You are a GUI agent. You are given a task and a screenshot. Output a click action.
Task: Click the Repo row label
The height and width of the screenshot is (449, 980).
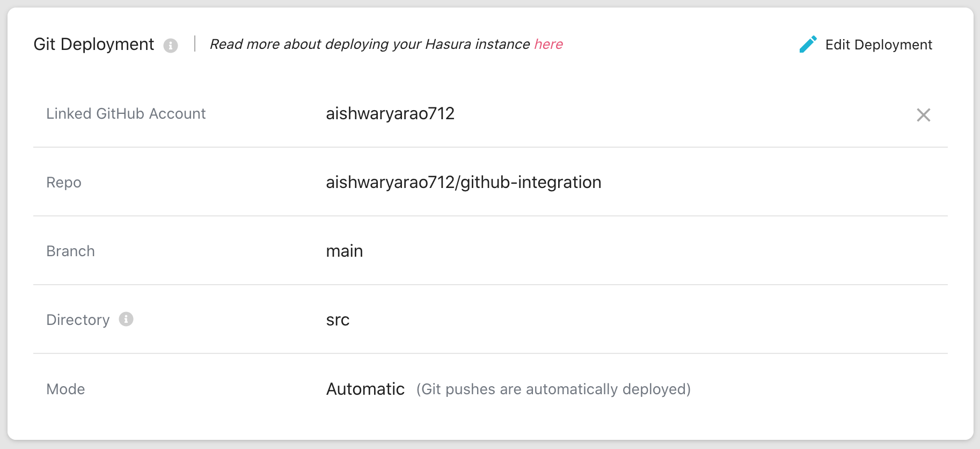tap(64, 183)
